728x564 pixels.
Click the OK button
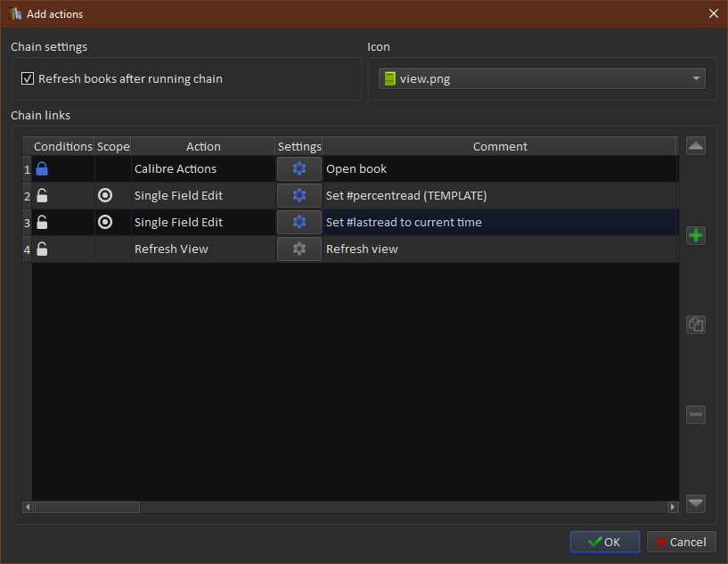click(x=605, y=542)
